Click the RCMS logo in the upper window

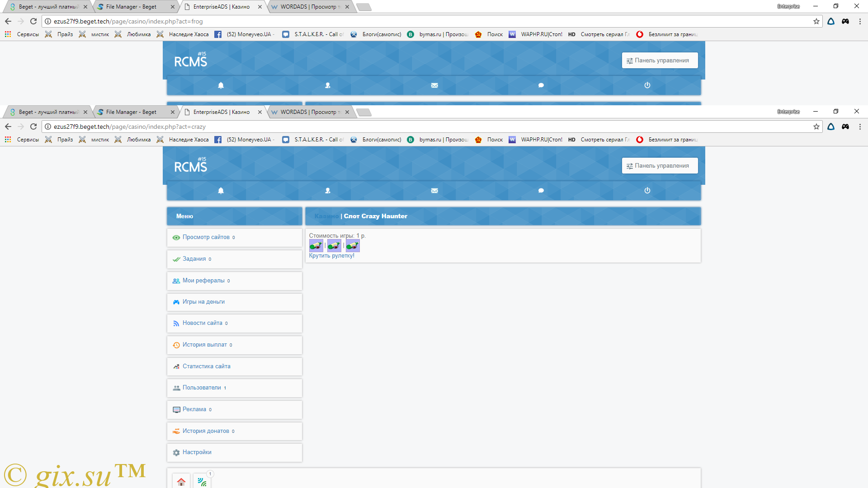point(190,60)
